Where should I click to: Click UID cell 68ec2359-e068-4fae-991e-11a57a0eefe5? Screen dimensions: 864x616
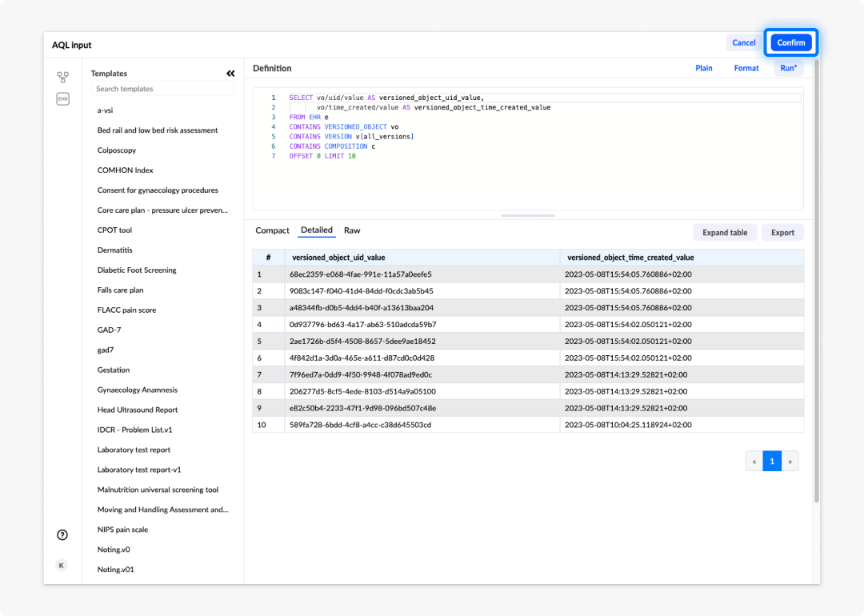click(422, 274)
